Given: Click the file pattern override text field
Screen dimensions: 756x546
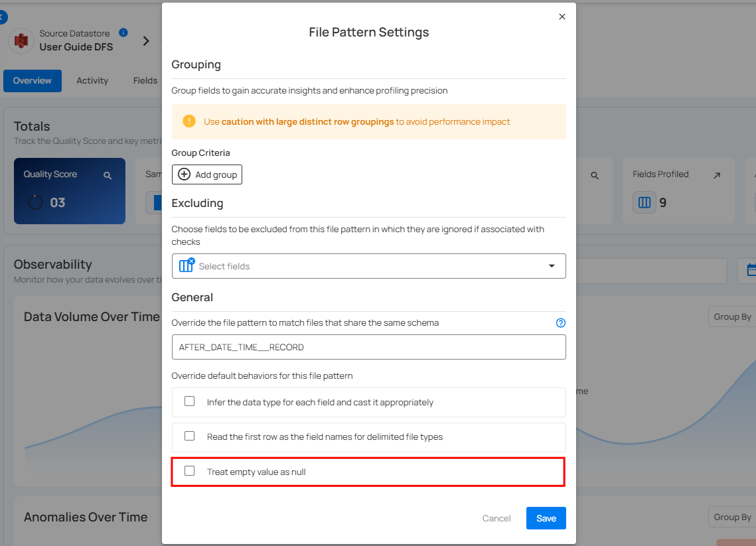Looking at the screenshot, I should (368, 347).
